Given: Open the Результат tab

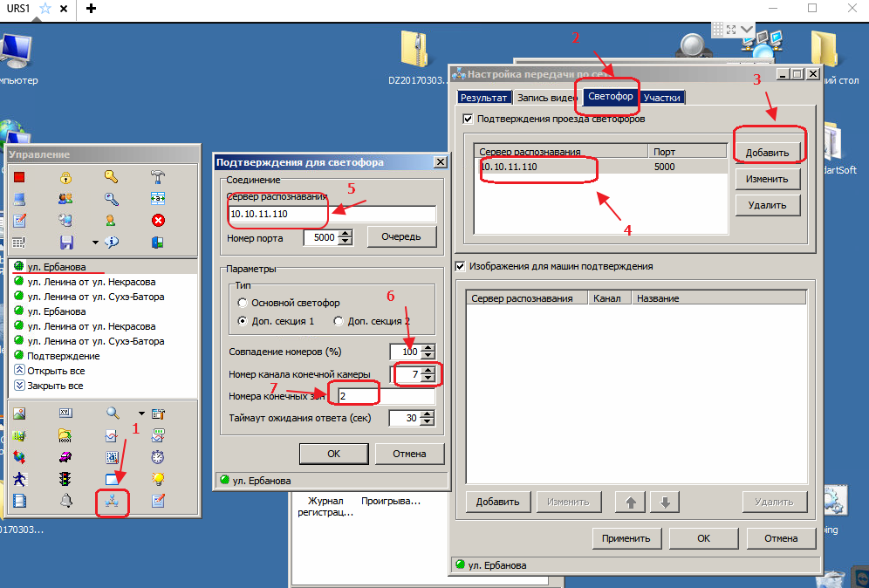Looking at the screenshot, I should coord(483,98).
